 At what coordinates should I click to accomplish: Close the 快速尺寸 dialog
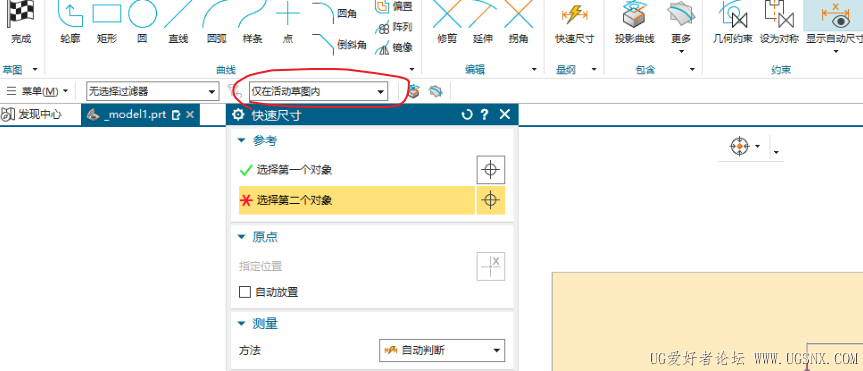pos(505,114)
